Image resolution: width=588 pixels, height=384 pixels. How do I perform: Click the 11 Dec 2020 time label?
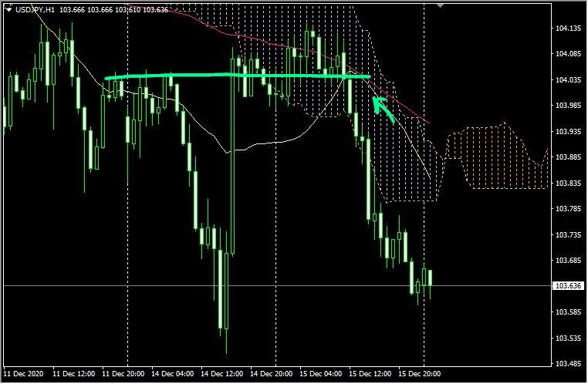(x=23, y=373)
